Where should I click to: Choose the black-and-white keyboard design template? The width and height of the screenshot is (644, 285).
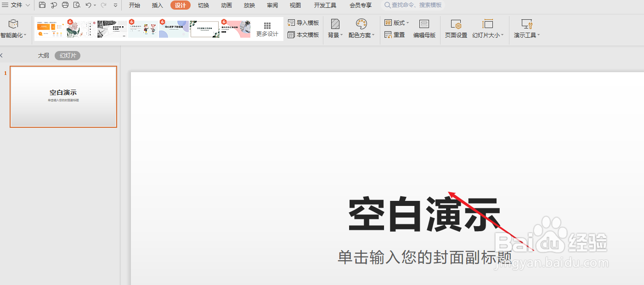point(112,28)
